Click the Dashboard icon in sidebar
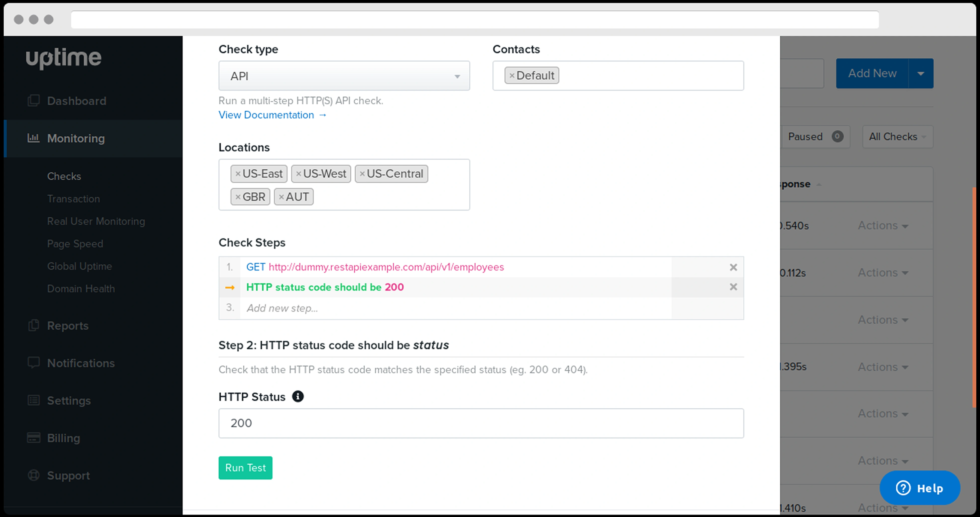The height and width of the screenshot is (517, 980). pos(33,101)
